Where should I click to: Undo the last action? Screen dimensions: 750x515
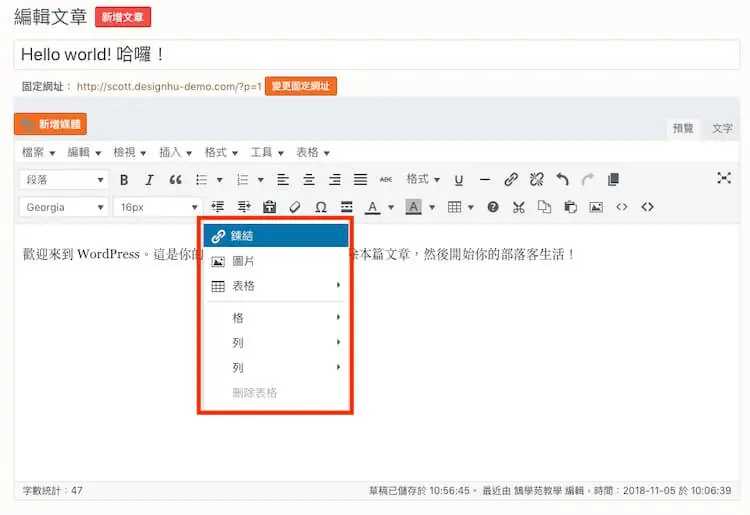coord(562,180)
